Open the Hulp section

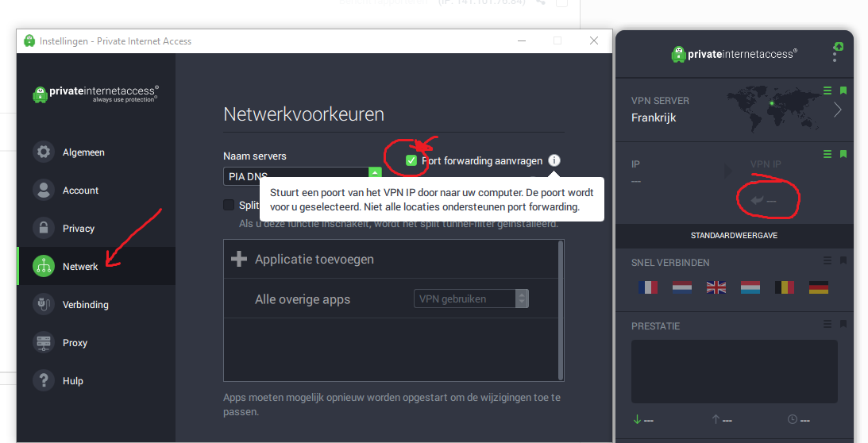(x=96, y=380)
